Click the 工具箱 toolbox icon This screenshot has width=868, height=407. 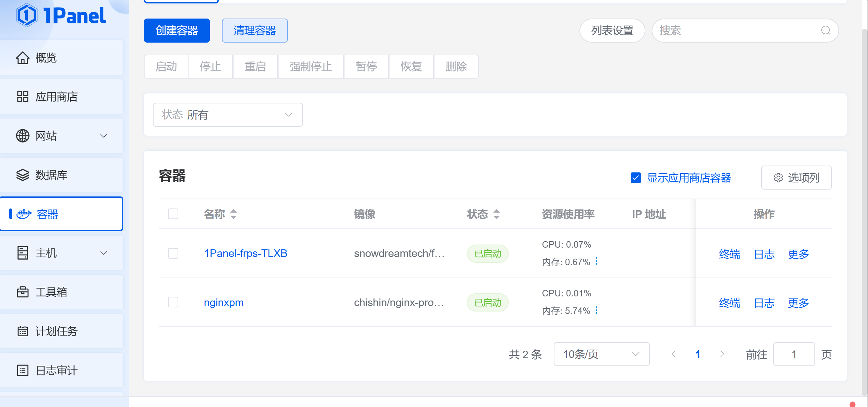(23, 292)
